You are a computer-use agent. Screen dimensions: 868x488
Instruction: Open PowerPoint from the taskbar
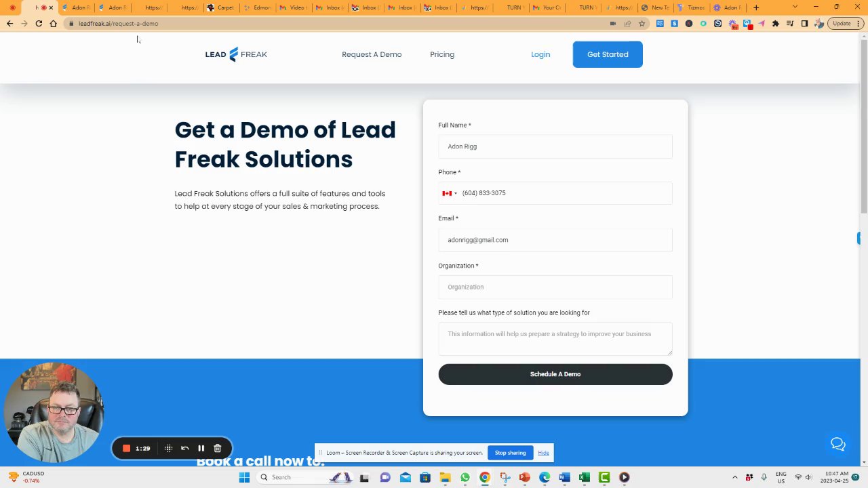[x=524, y=477]
